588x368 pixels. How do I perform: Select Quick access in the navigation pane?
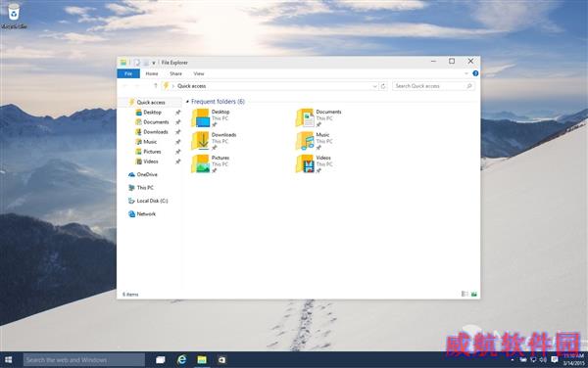tap(151, 102)
